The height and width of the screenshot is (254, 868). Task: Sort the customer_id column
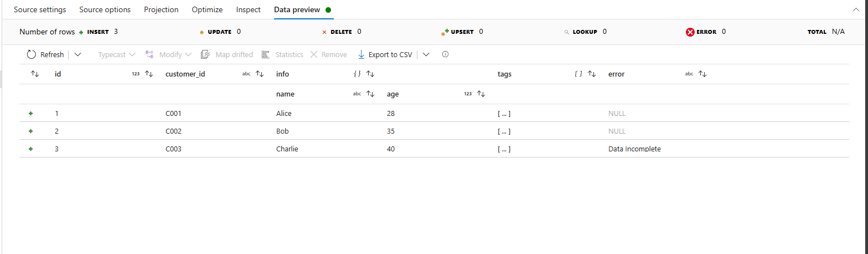(260, 74)
